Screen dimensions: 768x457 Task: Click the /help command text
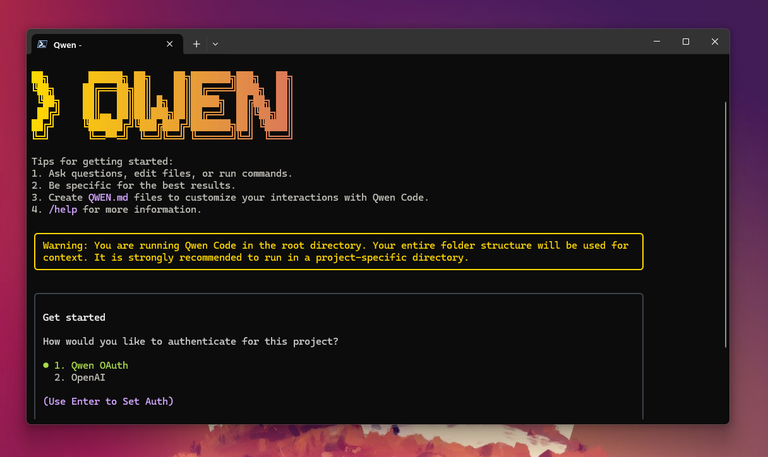click(63, 210)
